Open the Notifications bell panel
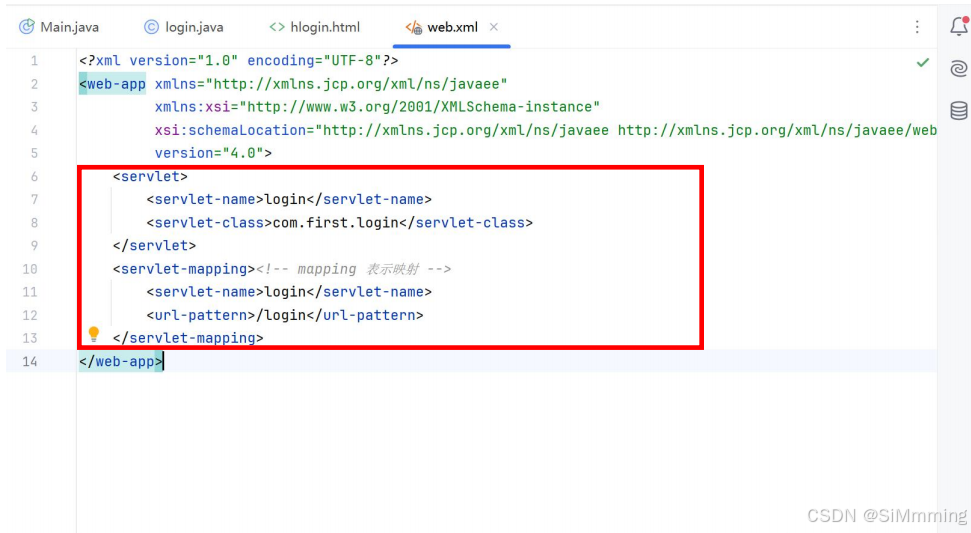The image size is (971, 533). (959, 25)
